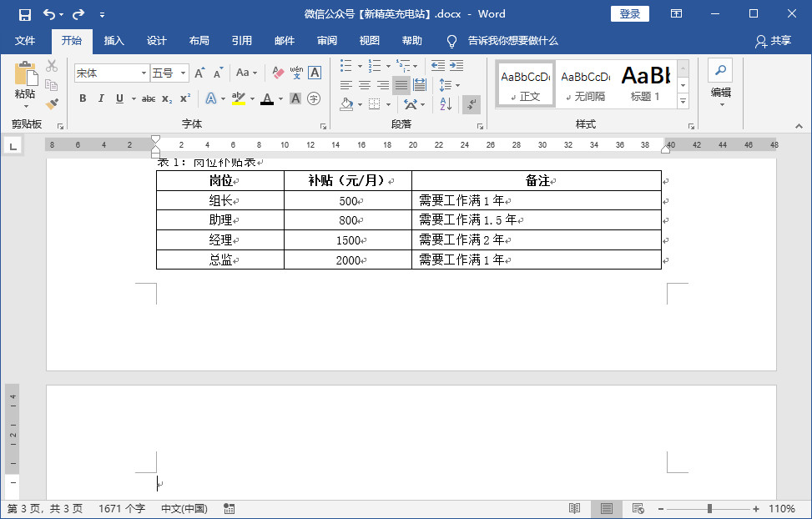812x519 pixels.
Task: Apply bold formatting to text
Action: [83, 98]
